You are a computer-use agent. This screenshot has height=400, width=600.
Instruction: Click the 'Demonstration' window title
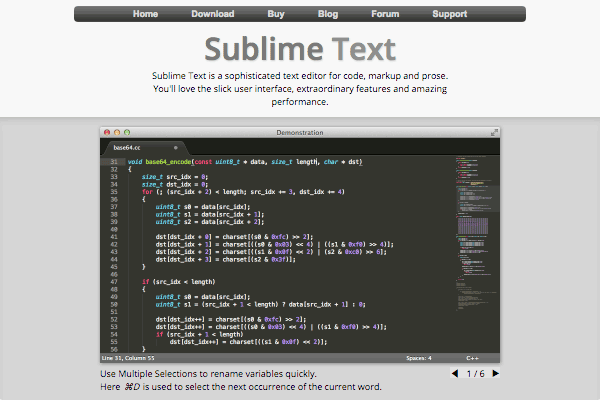pos(300,132)
